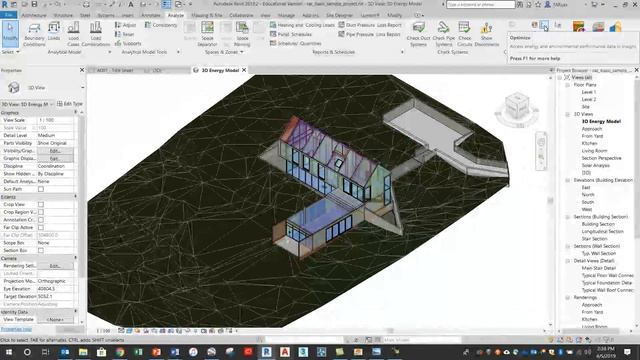The width and height of the screenshot is (640, 360).
Task: Select Solar Analysis in Project Browser
Action: coord(596,165)
